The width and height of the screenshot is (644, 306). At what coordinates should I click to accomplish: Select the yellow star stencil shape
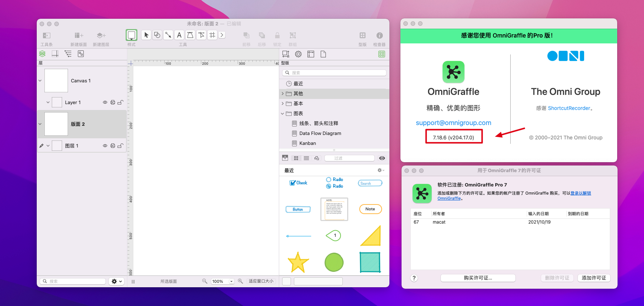click(x=298, y=262)
